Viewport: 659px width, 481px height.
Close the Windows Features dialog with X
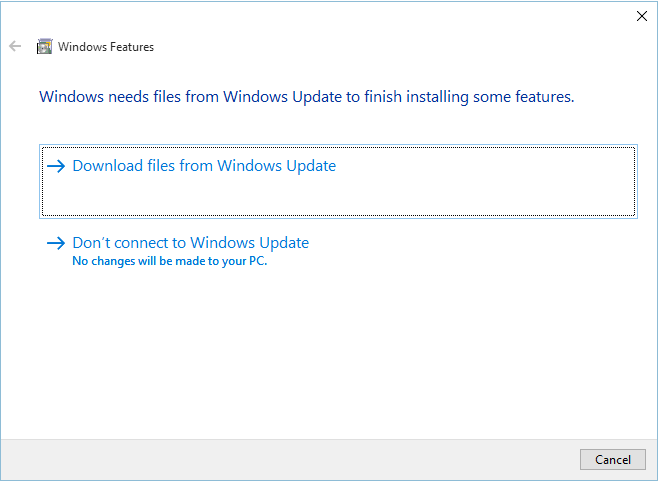[x=642, y=16]
